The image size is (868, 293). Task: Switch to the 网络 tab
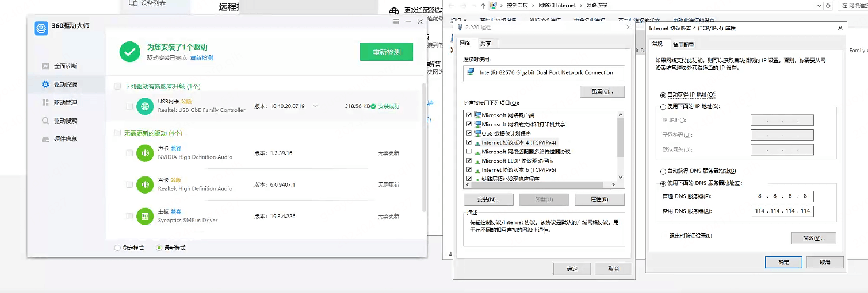tap(465, 43)
